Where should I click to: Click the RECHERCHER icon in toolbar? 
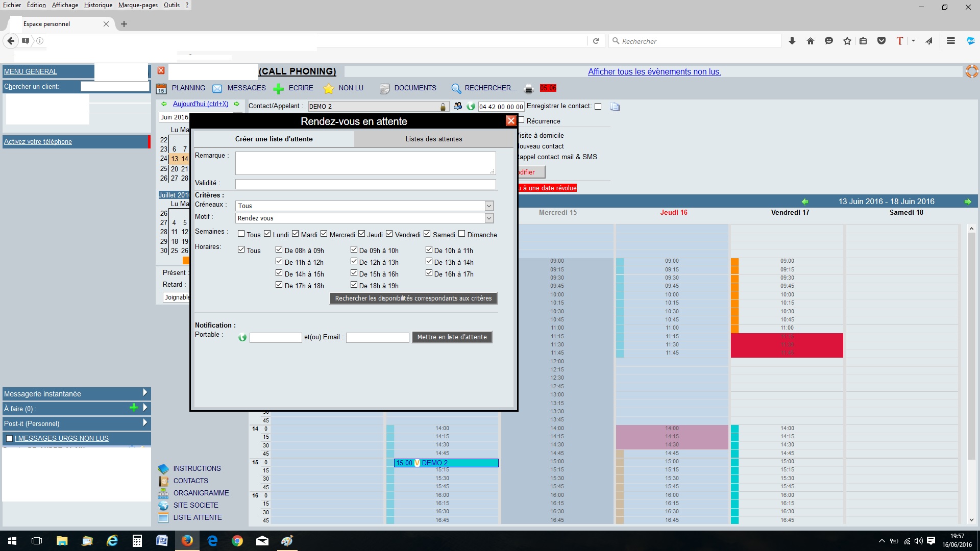(x=456, y=88)
